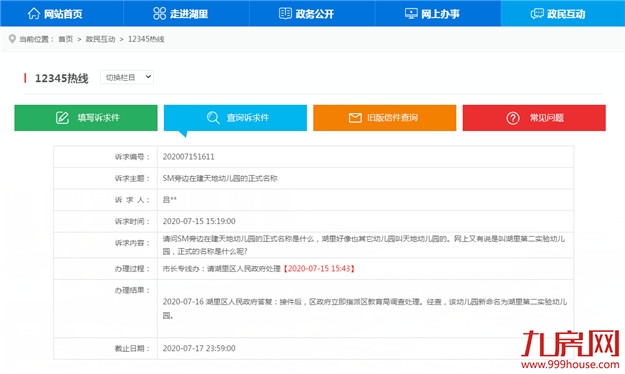Click the monitor icon beside 网上办事
This screenshot has height=374, width=625.
coord(411,14)
